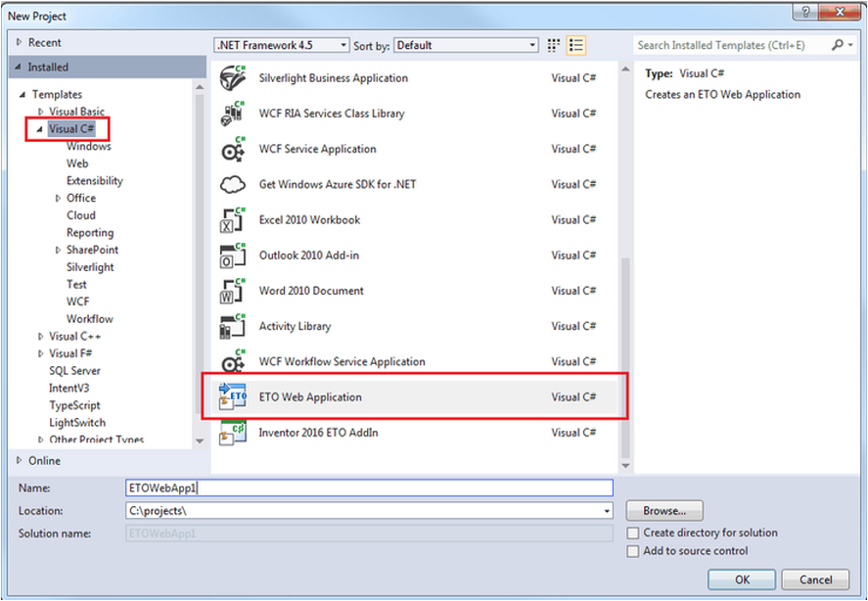This screenshot has width=868, height=601.
Task: Select the TypeScript node
Action: point(74,405)
